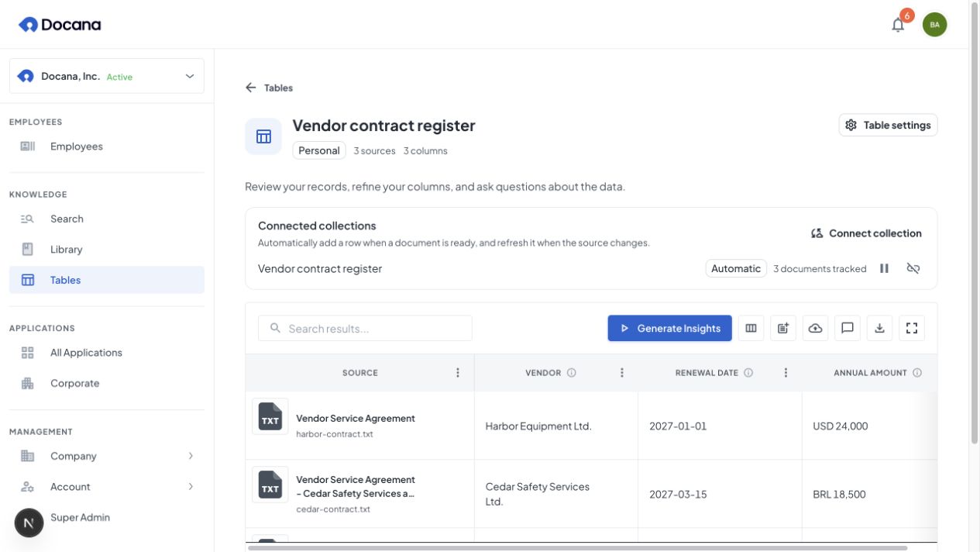Screen dimensions: 980x552
Task: Open Corporate in the sidebar
Action: tap(107, 383)
